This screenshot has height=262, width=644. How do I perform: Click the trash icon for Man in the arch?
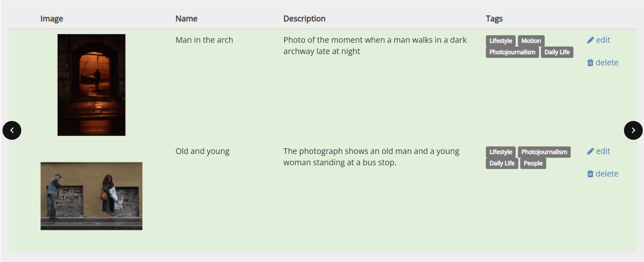(x=590, y=63)
